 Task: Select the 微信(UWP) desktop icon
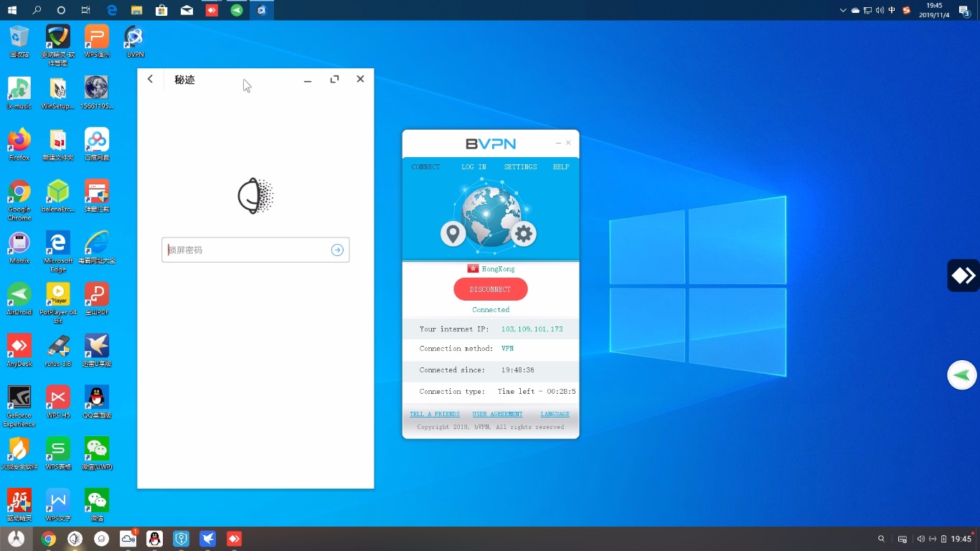pos(97,454)
